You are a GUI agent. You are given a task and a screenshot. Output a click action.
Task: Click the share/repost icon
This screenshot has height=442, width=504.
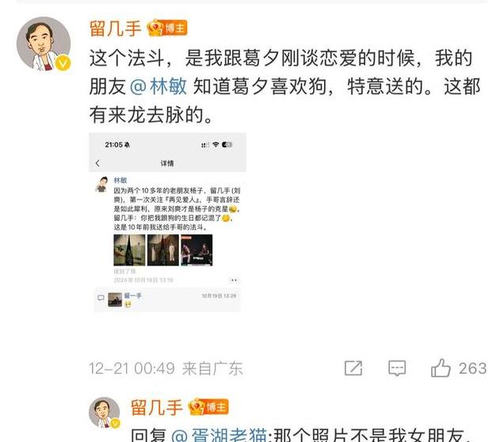click(353, 368)
